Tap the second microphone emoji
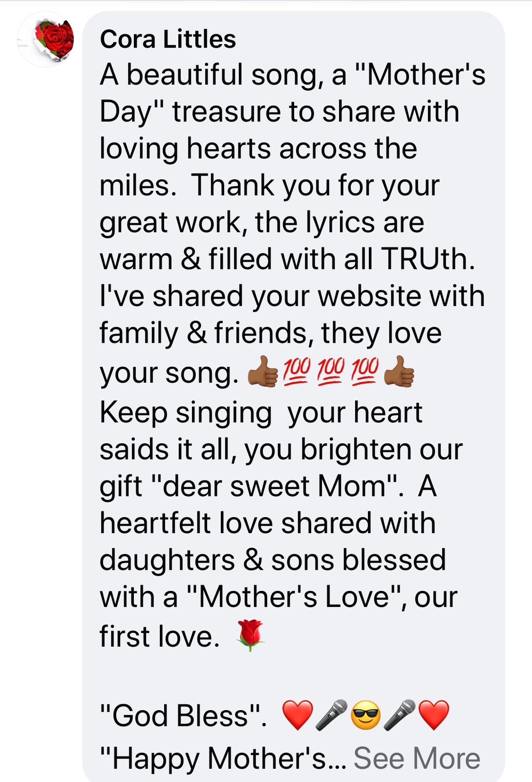 click(400, 715)
